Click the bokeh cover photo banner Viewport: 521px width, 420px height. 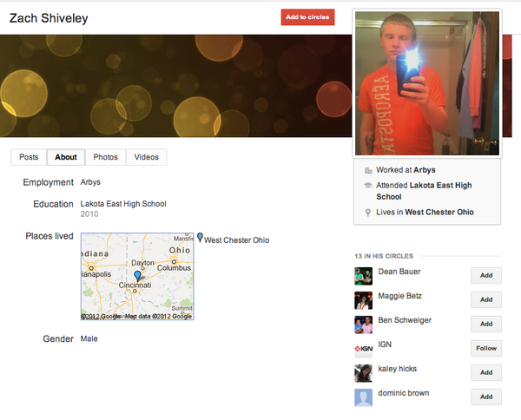coord(175,86)
